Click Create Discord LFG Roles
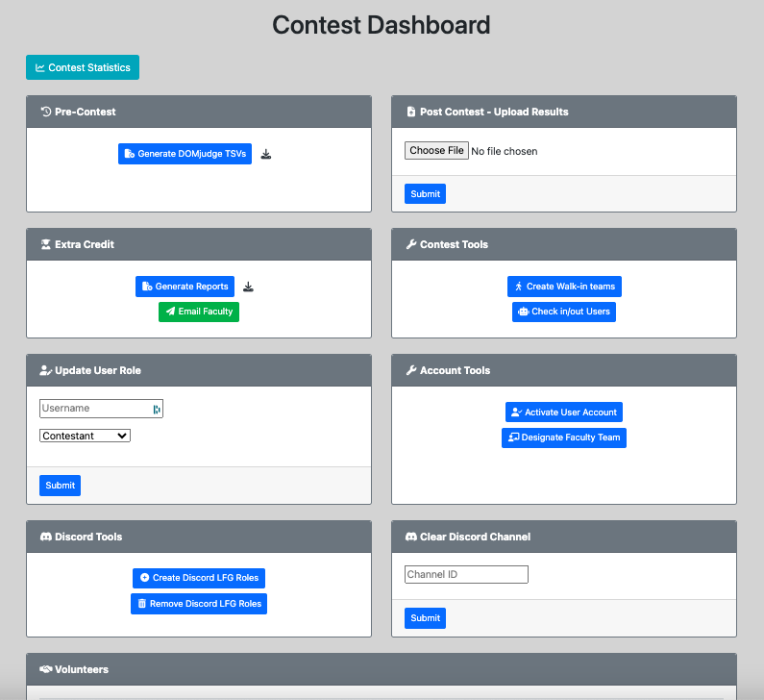The width and height of the screenshot is (764, 700). pyautogui.click(x=199, y=578)
